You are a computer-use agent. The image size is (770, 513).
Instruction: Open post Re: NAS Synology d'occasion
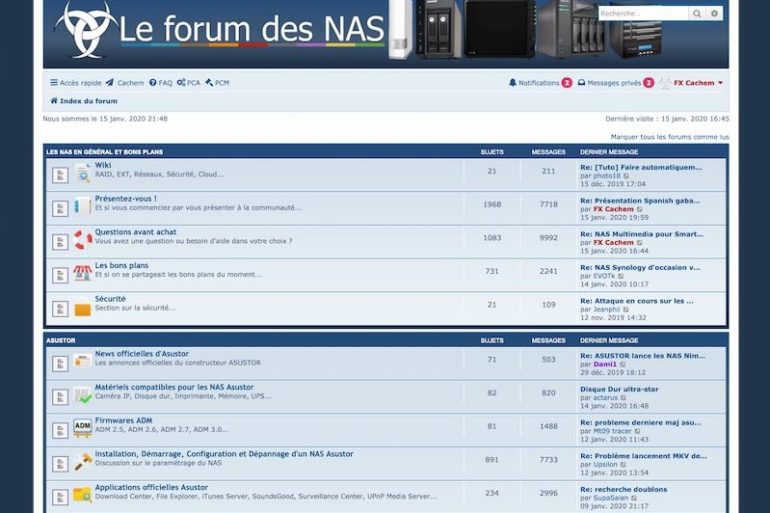pyautogui.click(x=640, y=268)
